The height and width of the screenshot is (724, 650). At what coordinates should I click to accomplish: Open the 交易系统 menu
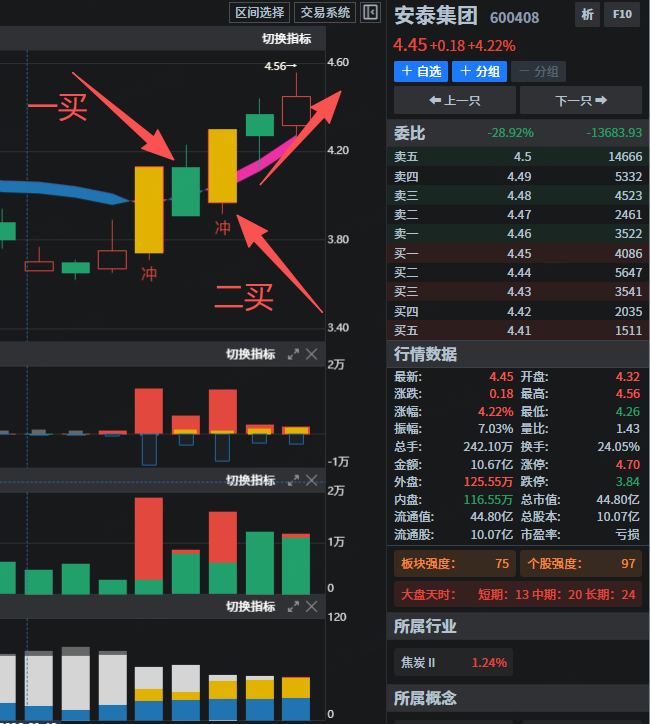[x=325, y=12]
